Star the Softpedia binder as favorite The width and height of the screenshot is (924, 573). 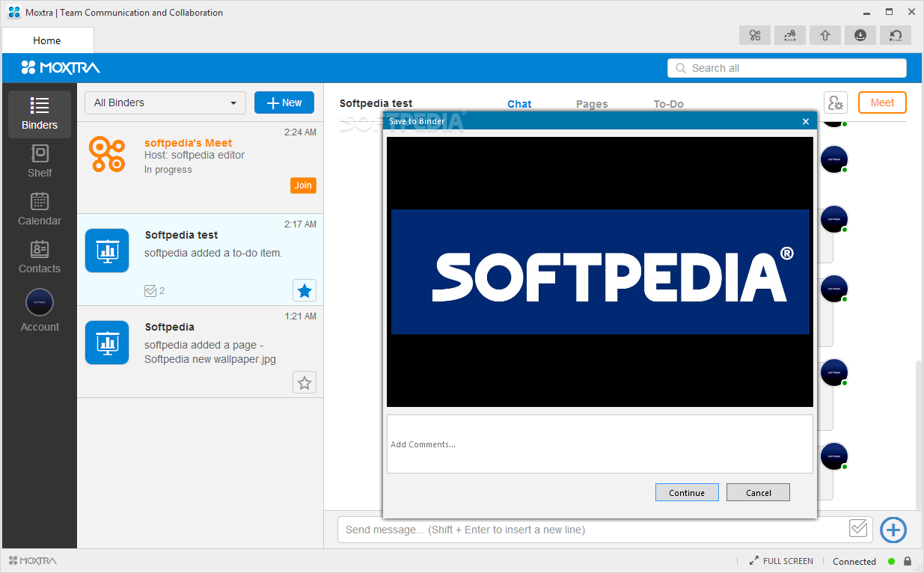pos(305,382)
